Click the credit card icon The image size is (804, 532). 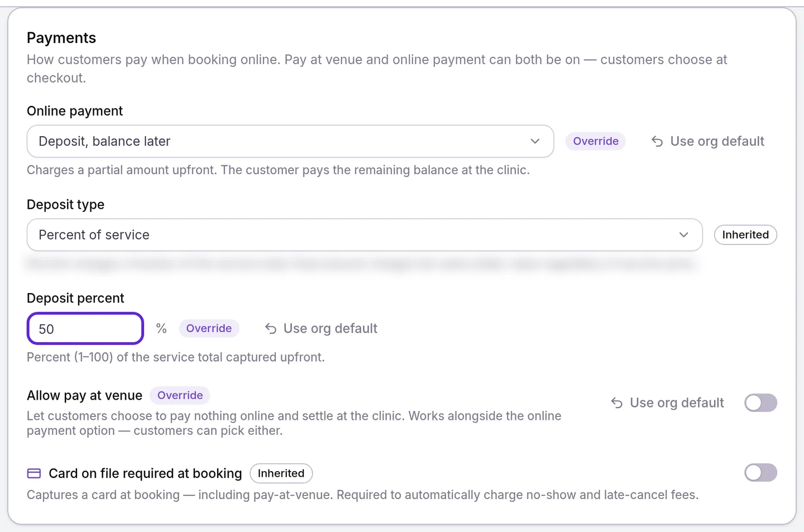[x=34, y=473]
